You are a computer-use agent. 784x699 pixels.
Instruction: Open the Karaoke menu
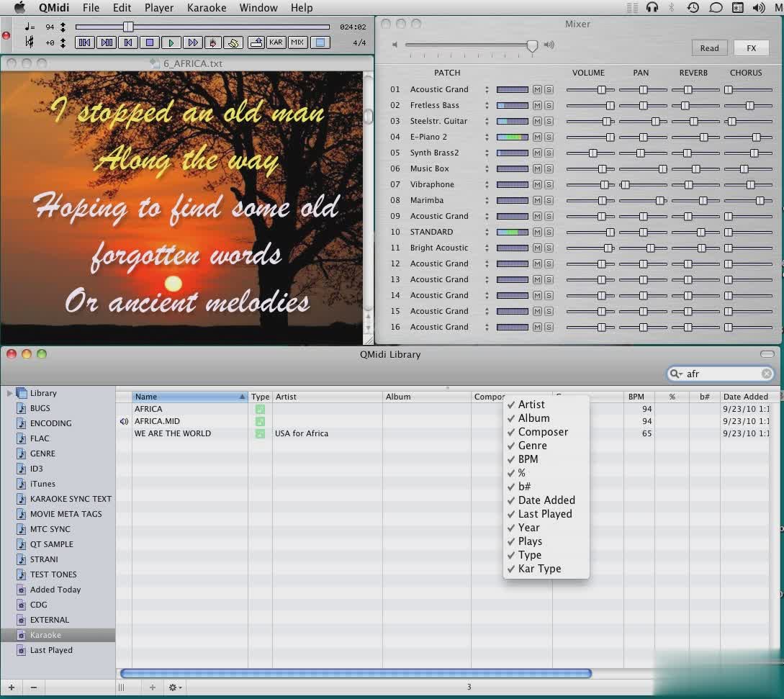point(207,8)
